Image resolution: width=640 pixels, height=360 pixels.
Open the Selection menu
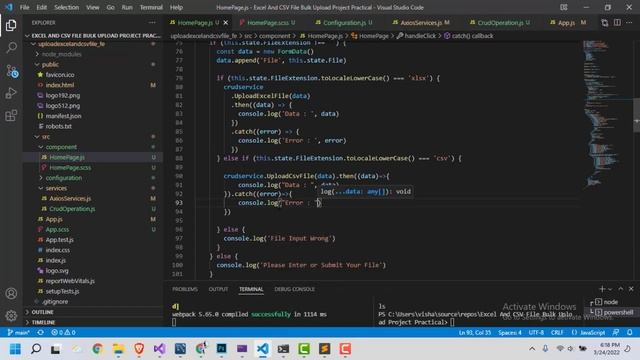pos(66,7)
